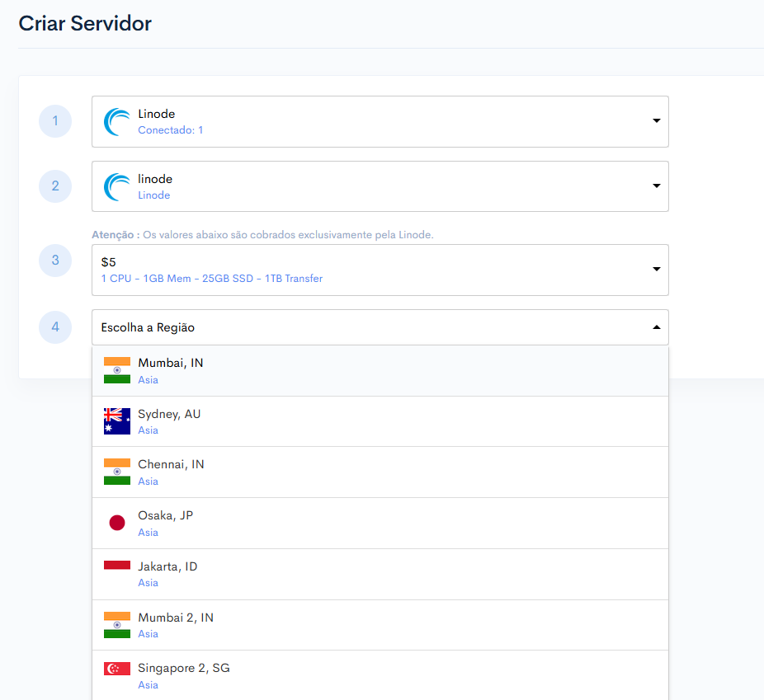764x700 pixels.
Task: Click the Linode logo in the account field
Action: (x=117, y=187)
